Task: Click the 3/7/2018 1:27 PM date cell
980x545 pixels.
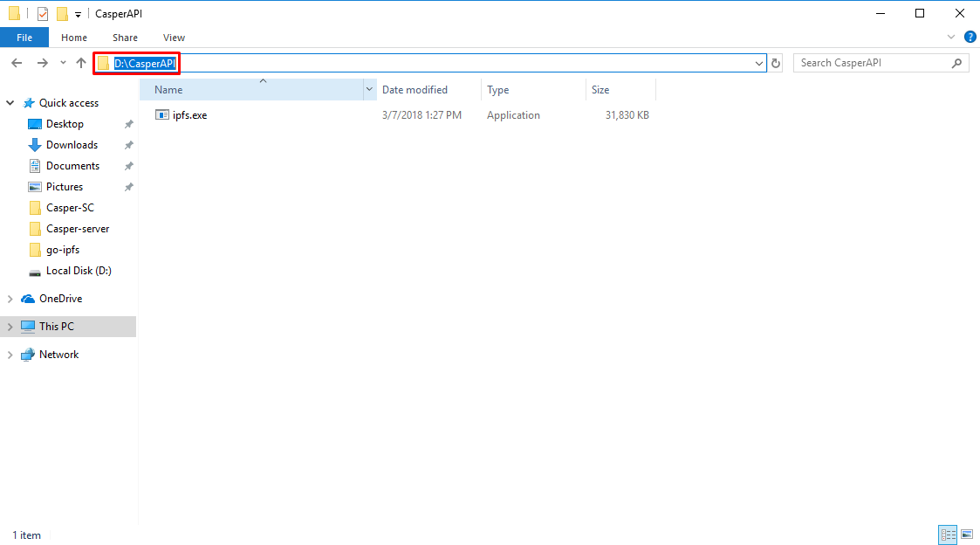Action: point(421,115)
